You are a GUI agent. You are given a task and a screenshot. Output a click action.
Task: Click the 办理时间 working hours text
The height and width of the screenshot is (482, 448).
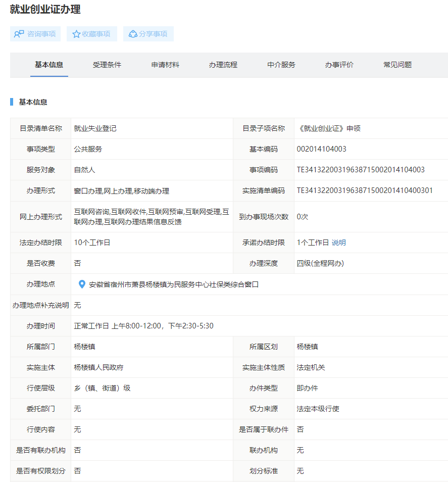point(144,326)
